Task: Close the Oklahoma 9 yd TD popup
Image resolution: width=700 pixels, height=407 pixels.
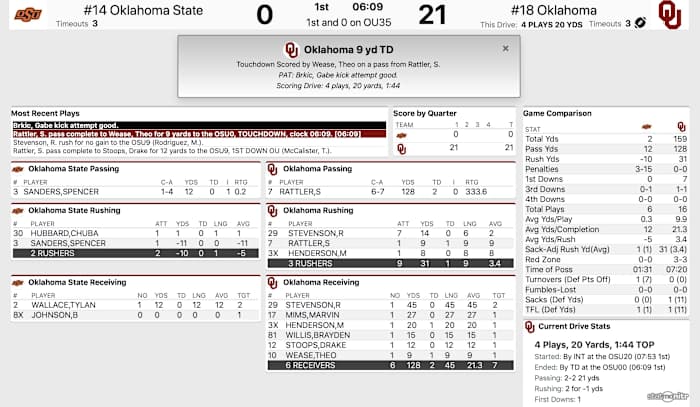Action: click(x=505, y=47)
